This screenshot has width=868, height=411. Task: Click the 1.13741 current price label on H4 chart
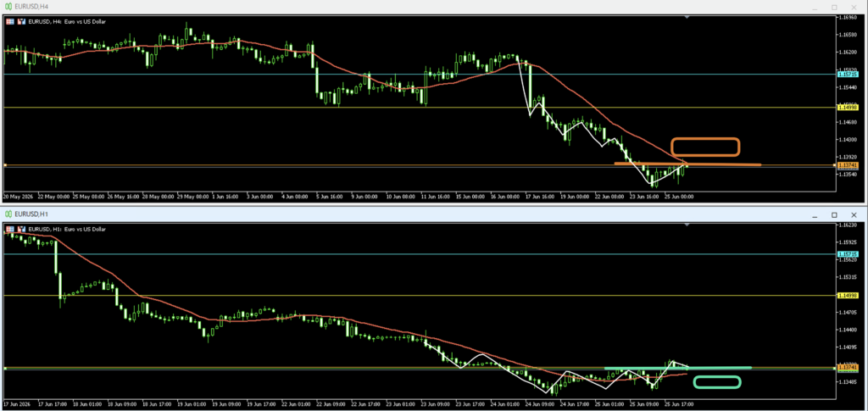(x=848, y=165)
